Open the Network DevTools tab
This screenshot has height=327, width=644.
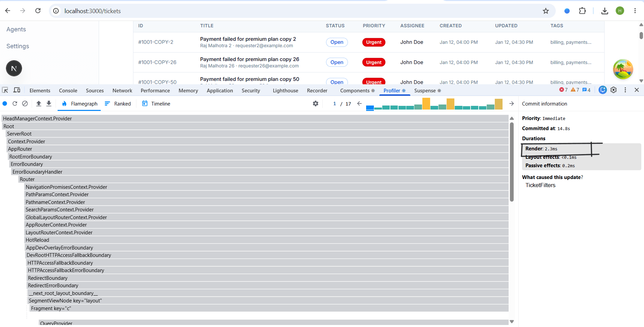(x=122, y=90)
